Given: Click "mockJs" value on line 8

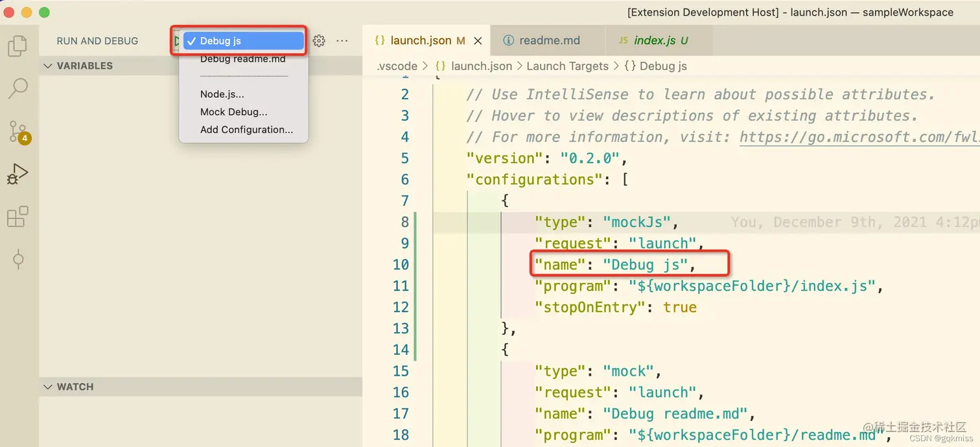Looking at the screenshot, I should click(636, 223).
